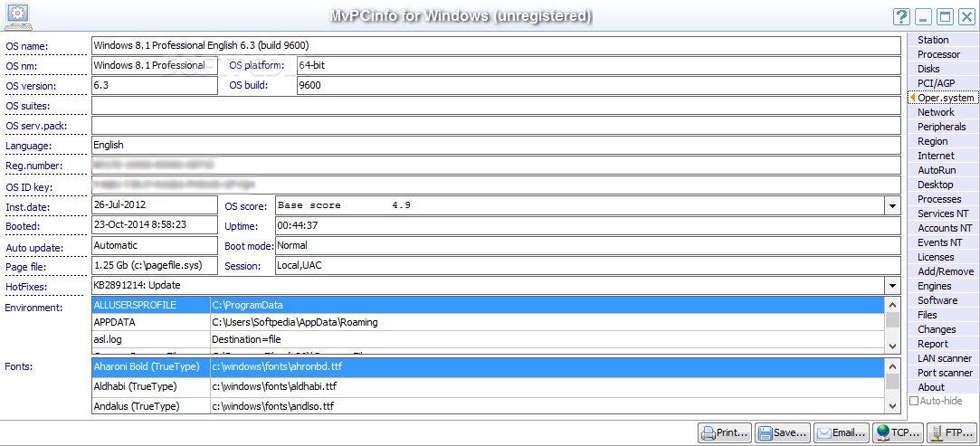This screenshot has height=446, width=980.
Task: Open Events NT section
Action: (x=942, y=242)
